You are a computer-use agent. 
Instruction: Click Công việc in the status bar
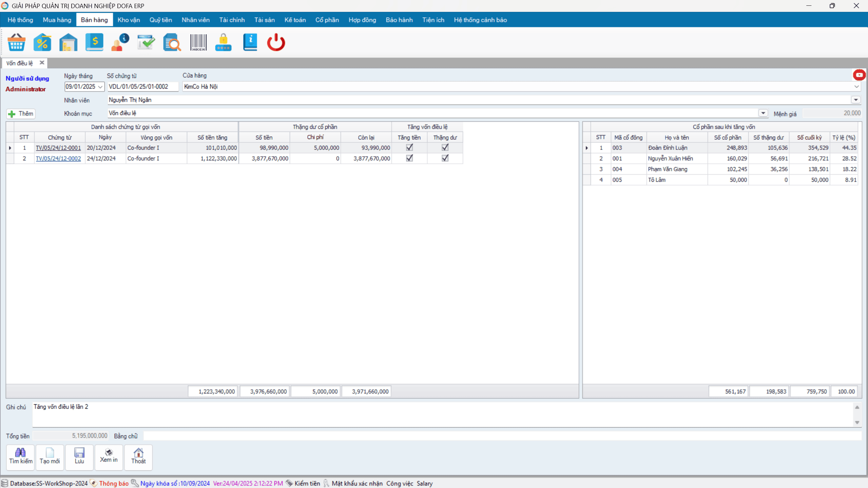click(x=400, y=483)
